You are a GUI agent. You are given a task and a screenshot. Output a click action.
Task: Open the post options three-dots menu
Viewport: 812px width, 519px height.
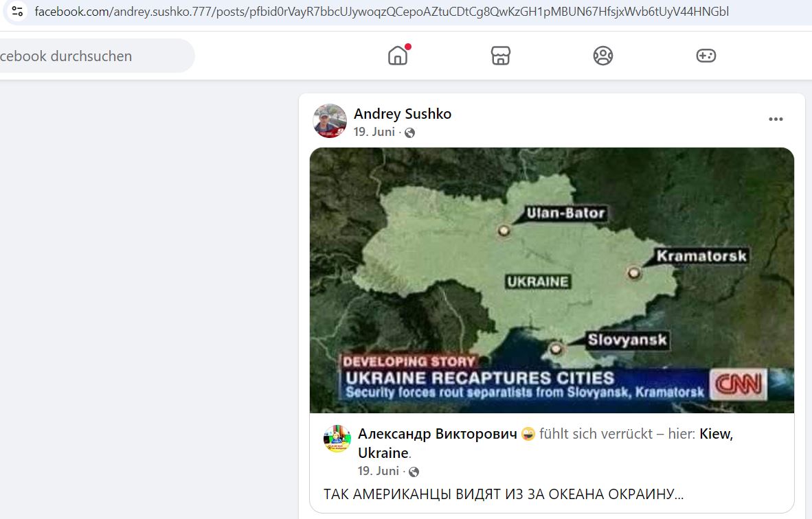pyautogui.click(x=775, y=119)
